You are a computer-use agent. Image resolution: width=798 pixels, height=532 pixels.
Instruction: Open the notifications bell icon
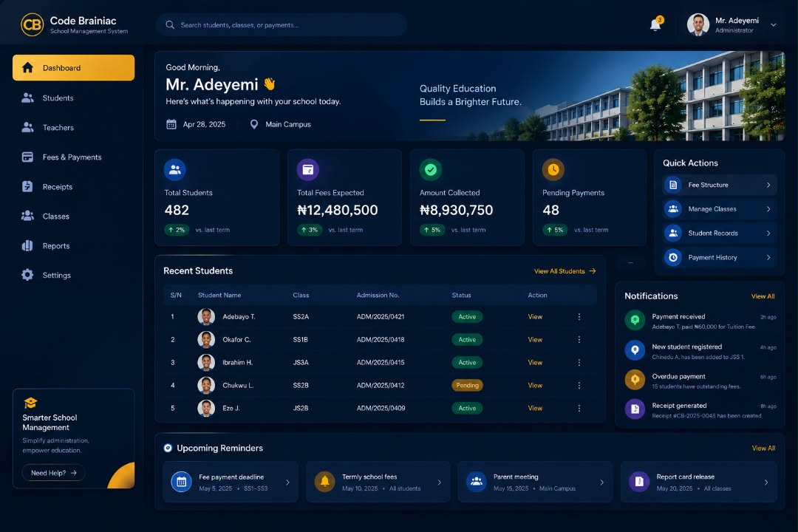click(655, 24)
